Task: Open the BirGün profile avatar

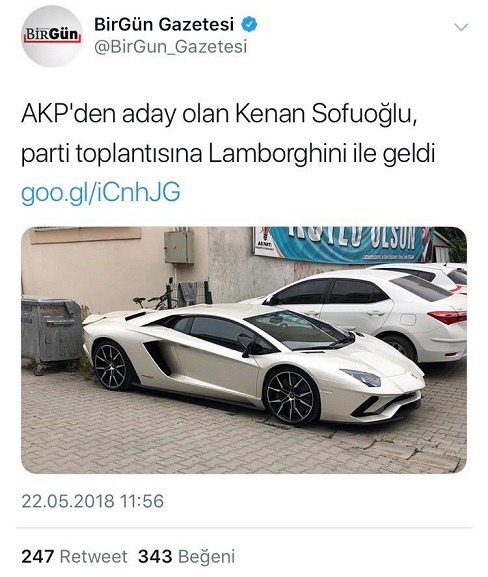Action: point(52,36)
